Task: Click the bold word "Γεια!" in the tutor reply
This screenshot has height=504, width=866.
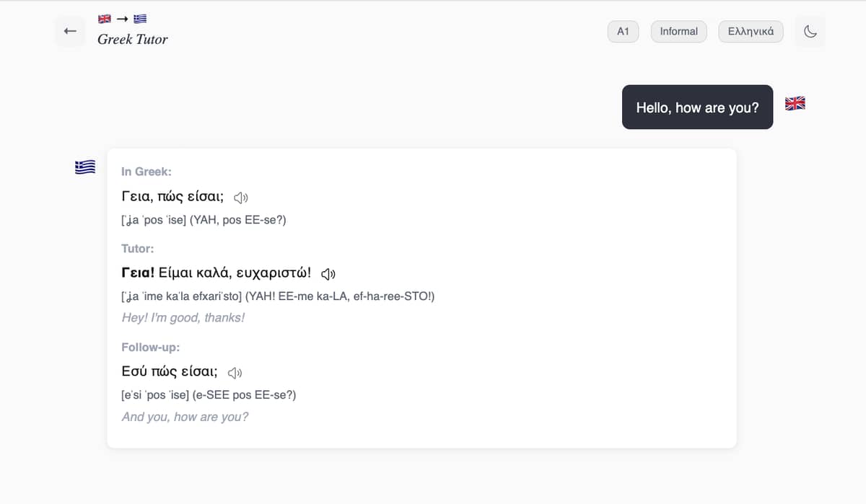Action: tap(138, 273)
